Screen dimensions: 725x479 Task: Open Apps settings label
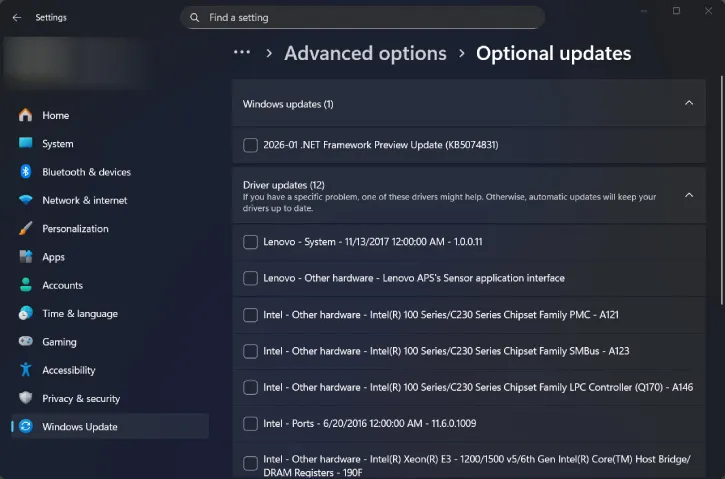click(x=53, y=257)
